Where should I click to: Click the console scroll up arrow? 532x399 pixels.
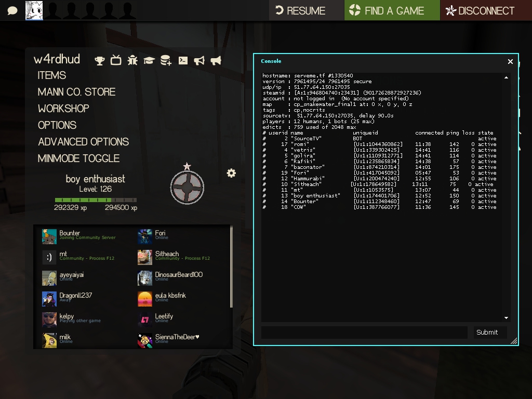506,78
